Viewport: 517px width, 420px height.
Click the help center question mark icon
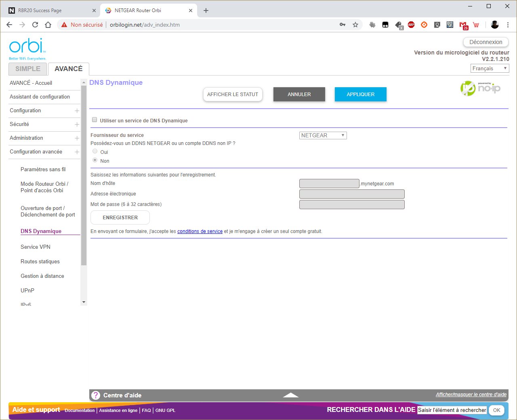(96, 395)
